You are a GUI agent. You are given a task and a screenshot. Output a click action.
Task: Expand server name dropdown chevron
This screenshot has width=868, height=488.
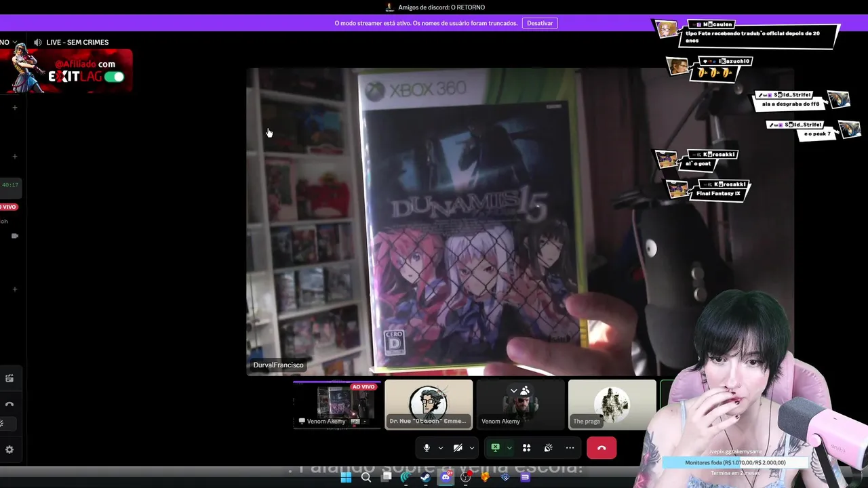pos(15,42)
